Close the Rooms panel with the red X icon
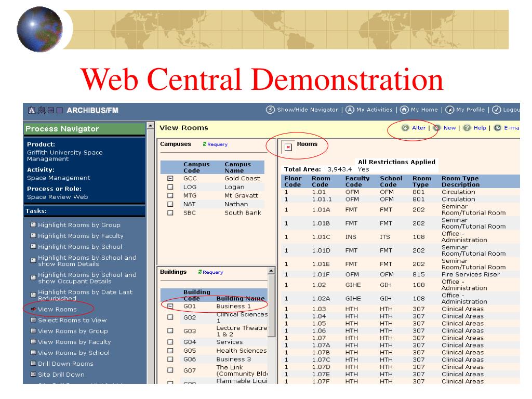The image size is (532, 399). point(288,147)
